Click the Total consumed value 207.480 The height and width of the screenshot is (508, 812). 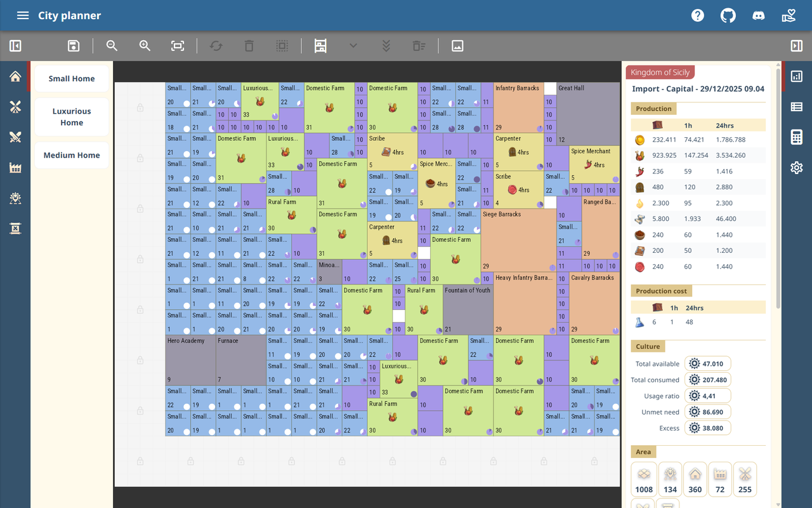(707, 380)
